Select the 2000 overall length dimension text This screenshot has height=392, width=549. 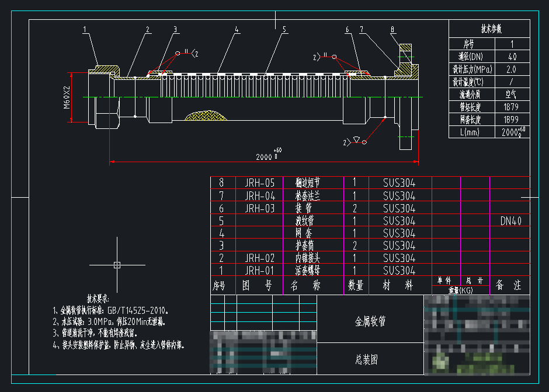pyautogui.click(x=264, y=157)
